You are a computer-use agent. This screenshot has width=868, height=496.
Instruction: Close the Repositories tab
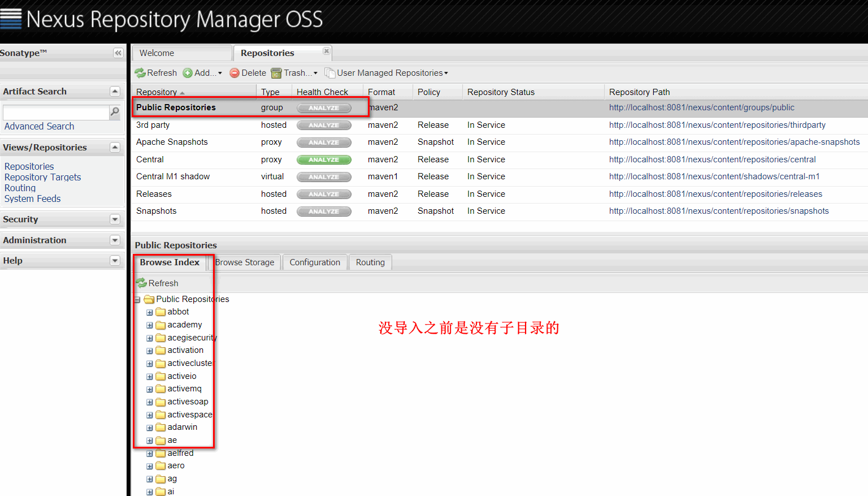pyautogui.click(x=326, y=51)
